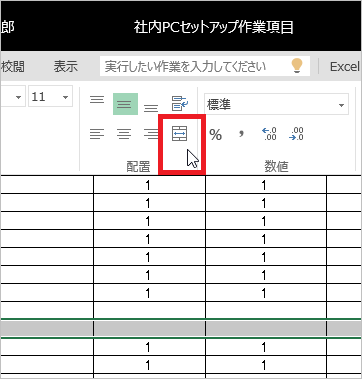Click the bottom align icon
Screen dimensions: 362x379
pyautogui.click(x=151, y=108)
